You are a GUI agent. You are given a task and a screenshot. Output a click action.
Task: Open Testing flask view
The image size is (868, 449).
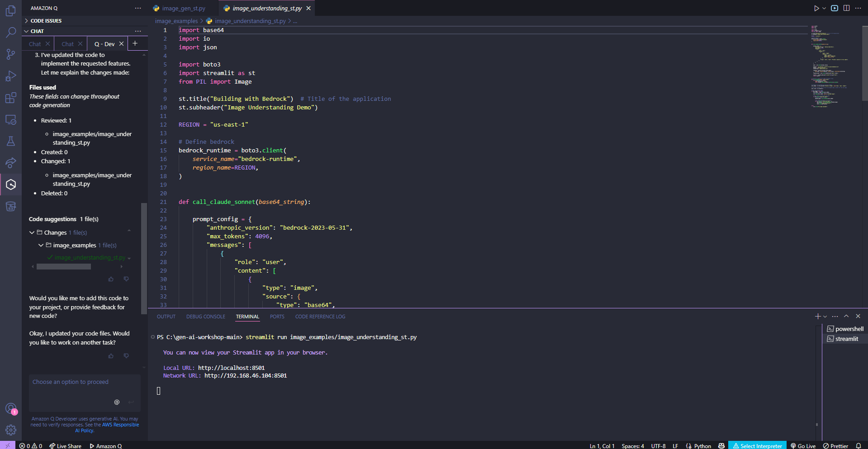pos(11,141)
